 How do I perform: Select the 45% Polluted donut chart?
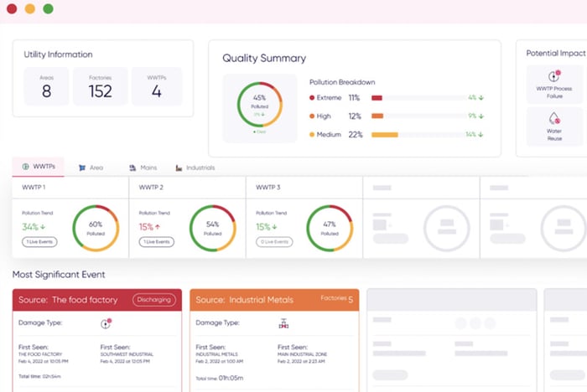coord(259,105)
